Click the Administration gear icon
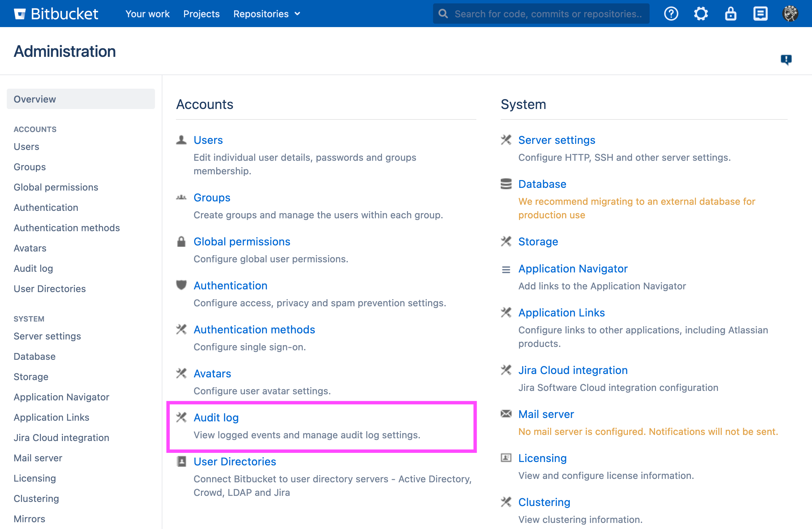This screenshot has height=529, width=812. [x=701, y=14]
